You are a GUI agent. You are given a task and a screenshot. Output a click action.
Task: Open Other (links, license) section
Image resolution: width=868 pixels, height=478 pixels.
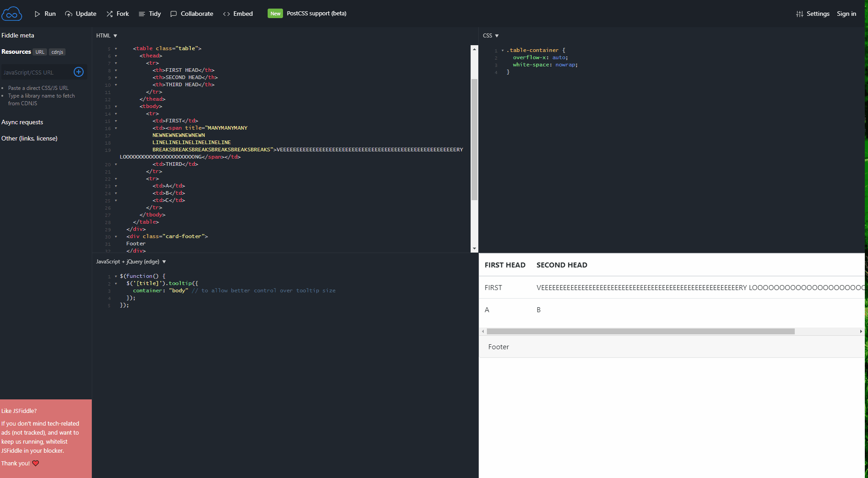pyautogui.click(x=29, y=138)
